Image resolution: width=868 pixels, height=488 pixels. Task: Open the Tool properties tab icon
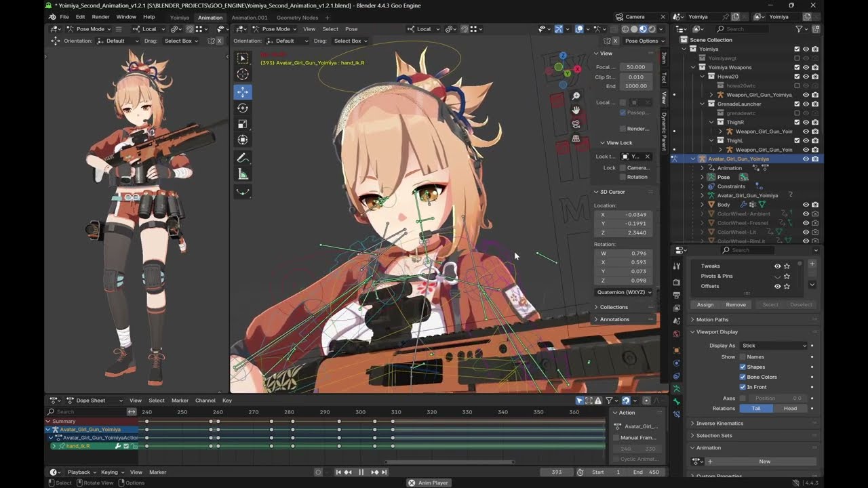676,266
